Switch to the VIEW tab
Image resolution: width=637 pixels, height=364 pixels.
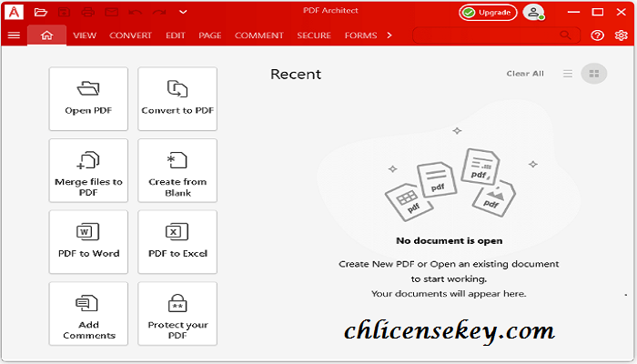point(85,35)
